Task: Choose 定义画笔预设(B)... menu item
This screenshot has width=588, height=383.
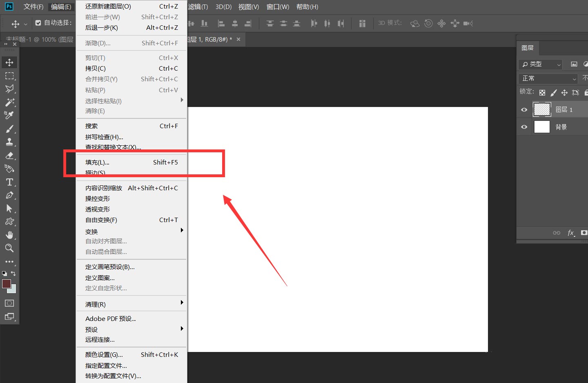Action: point(131,267)
